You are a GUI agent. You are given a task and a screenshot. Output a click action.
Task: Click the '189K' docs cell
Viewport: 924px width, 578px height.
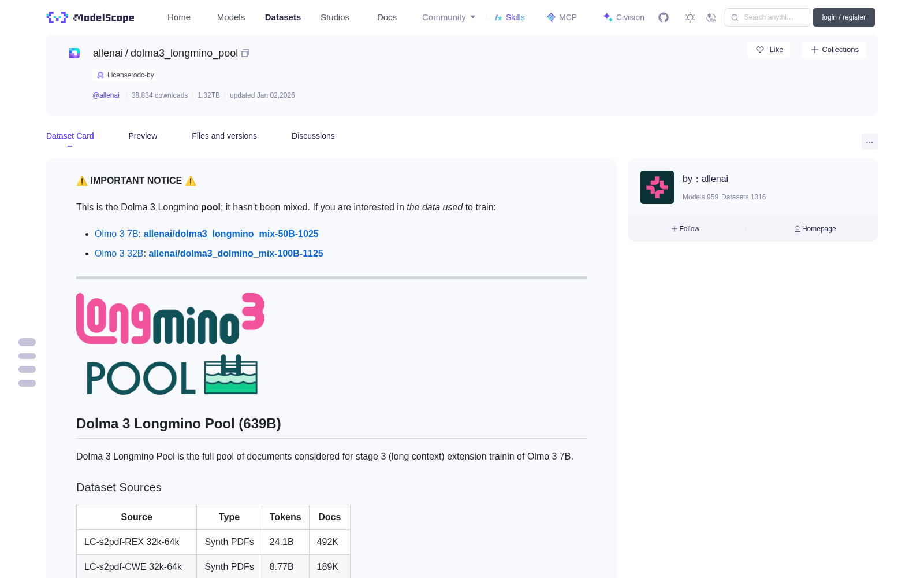tap(330, 567)
